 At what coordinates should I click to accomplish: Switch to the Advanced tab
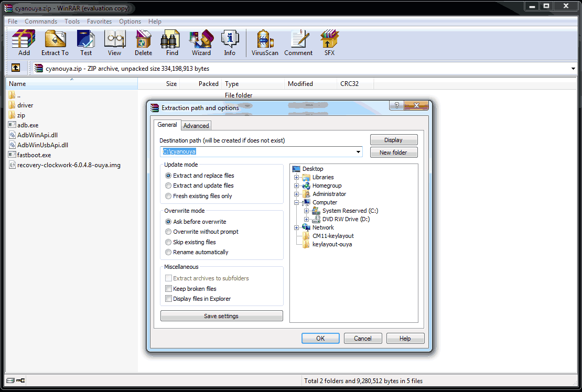tap(196, 126)
